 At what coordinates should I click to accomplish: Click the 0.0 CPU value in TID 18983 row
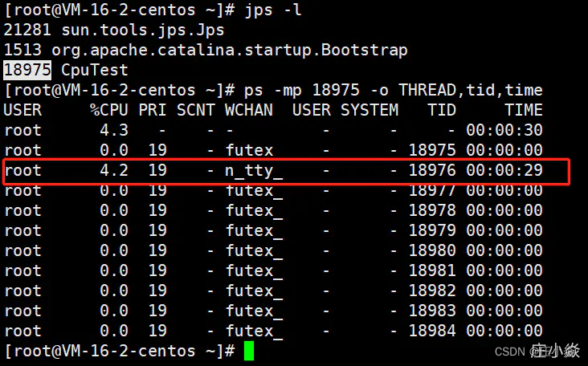pyautogui.click(x=114, y=311)
